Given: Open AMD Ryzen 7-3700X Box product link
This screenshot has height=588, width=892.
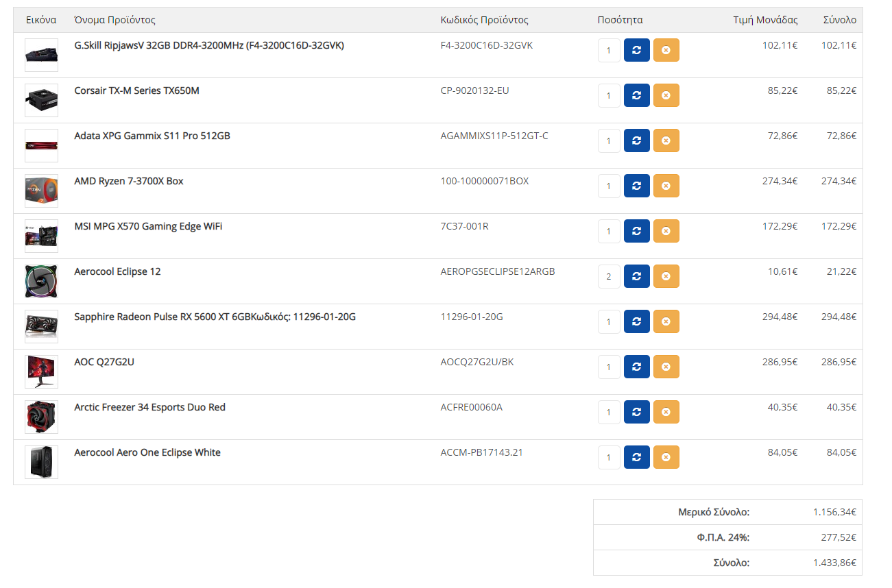Looking at the screenshot, I should [x=129, y=181].
